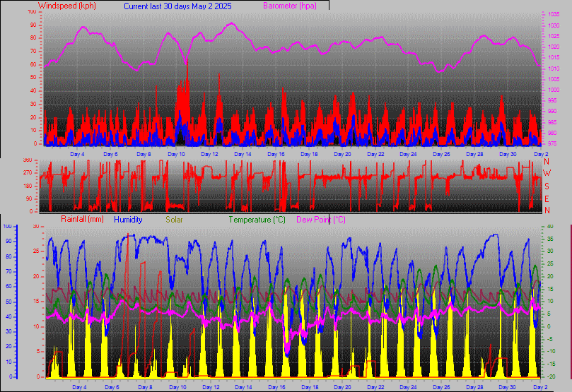
Task: Click the '990' barometer axis value
Action: tap(552, 111)
